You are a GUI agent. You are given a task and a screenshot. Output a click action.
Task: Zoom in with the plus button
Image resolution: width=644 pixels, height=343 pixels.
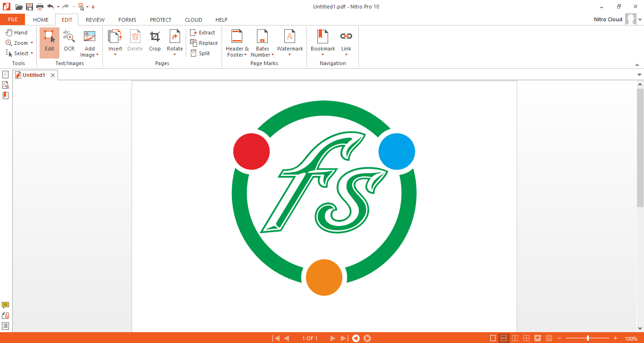(615, 338)
